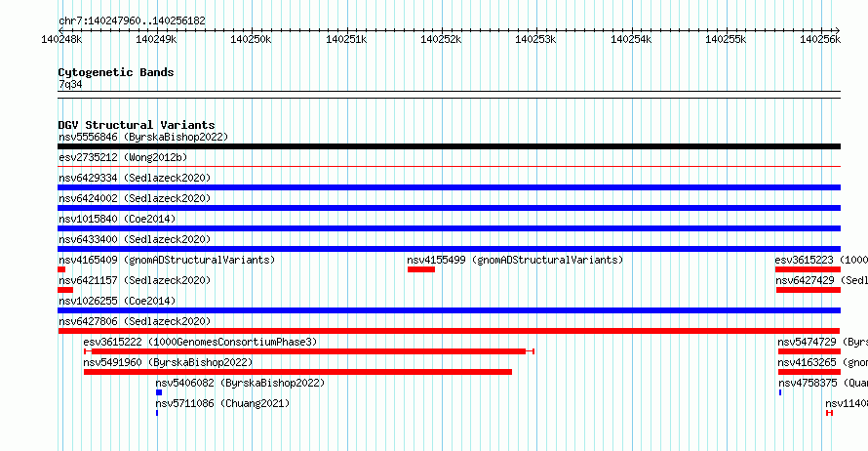The width and height of the screenshot is (868, 451).
Task: Click the short red bar under nsv4155499
Action: tap(421, 269)
